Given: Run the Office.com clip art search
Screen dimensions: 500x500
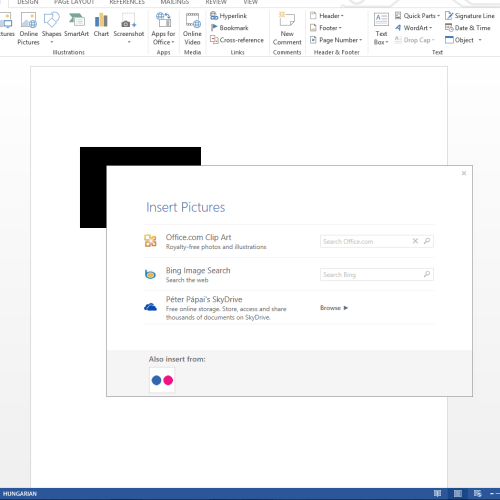Looking at the screenshot, I should [x=427, y=241].
